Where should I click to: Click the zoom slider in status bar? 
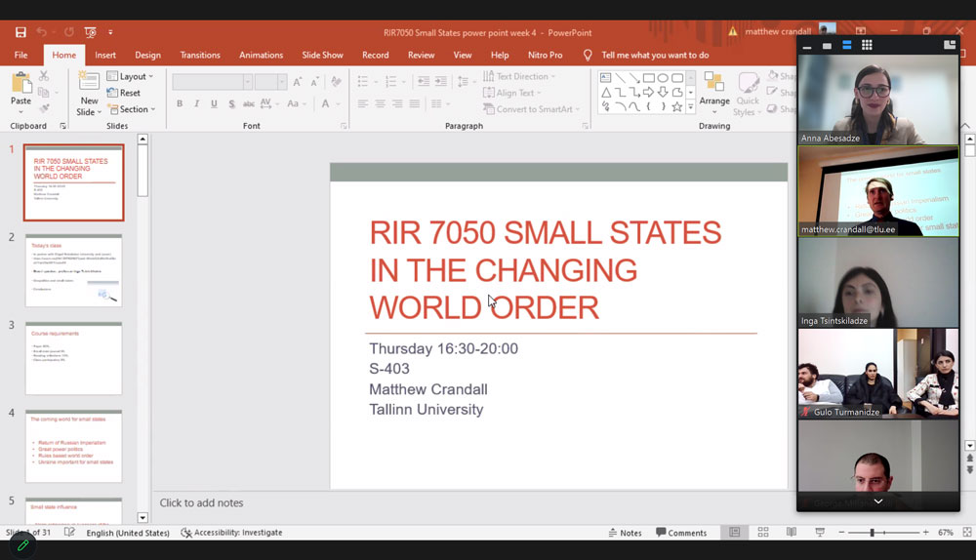coord(872,533)
